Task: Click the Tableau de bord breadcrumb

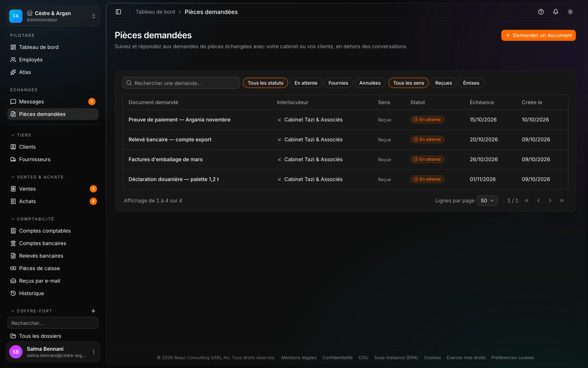Action: pos(155,12)
